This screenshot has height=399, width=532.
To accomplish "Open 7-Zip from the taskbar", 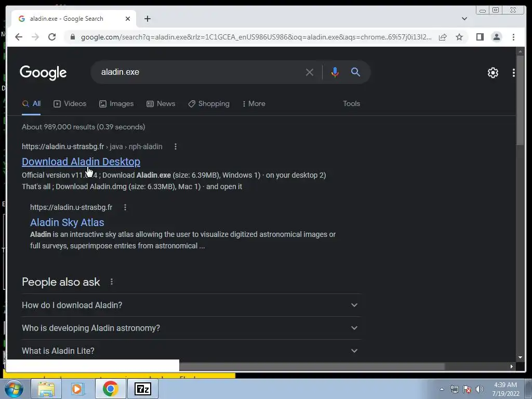I will coord(142,389).
